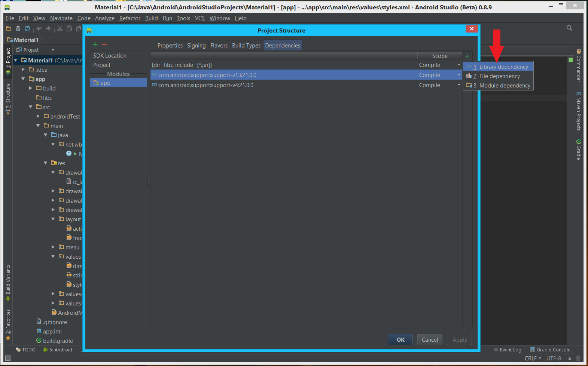Click green plus to add dependency
Viewport: 588px width, 366px height.
(x=467, y=56)
